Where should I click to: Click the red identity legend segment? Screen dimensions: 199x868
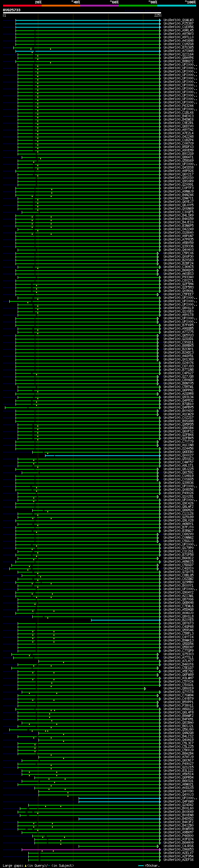pyautogui.click(x=22, y=6)
